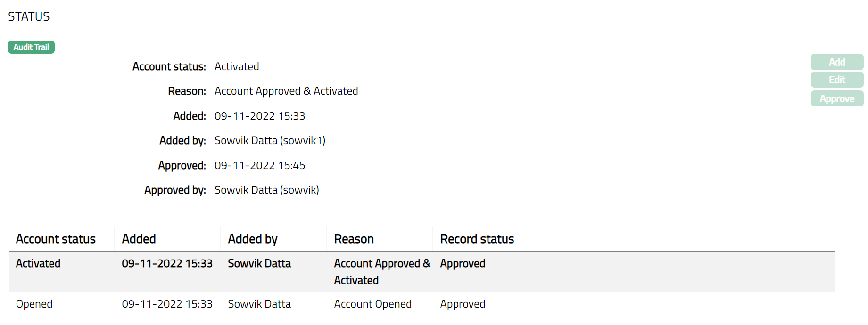Click the Account Opened reason cell
868x325 pixels.
[x=372, y=304]
